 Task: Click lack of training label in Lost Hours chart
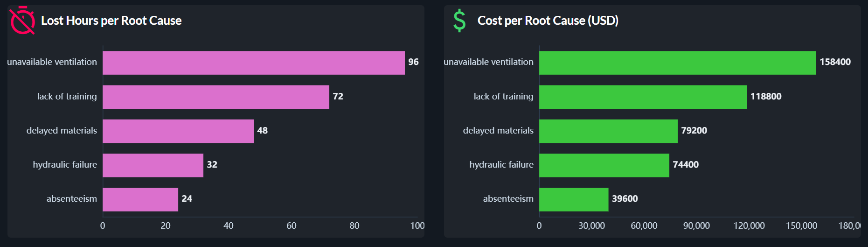pos(67,97)
